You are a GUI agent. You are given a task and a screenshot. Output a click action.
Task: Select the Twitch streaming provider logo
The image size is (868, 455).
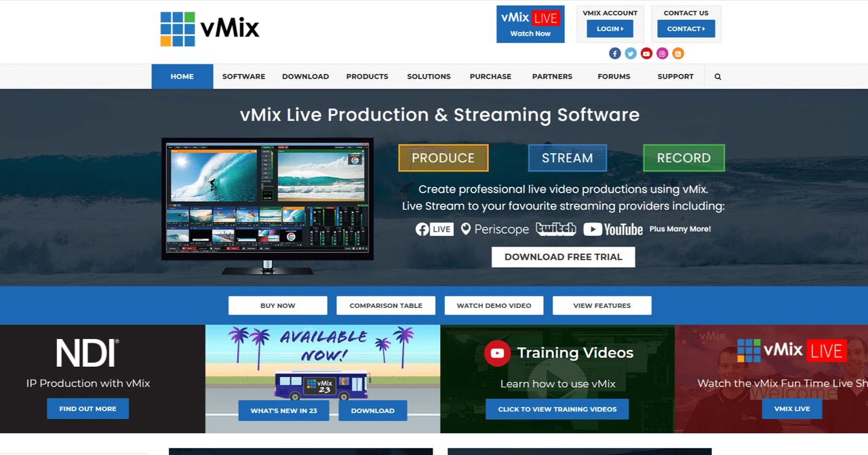pos(555,229)
